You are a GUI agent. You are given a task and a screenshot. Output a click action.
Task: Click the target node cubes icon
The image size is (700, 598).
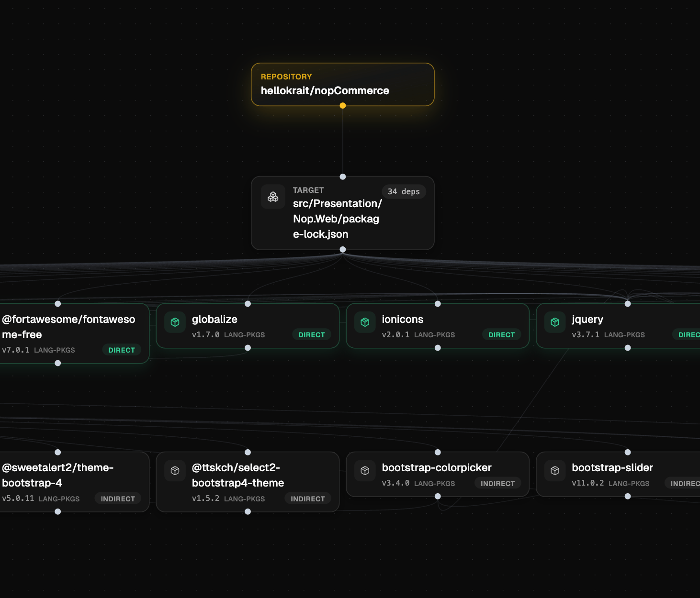point(273,197)
